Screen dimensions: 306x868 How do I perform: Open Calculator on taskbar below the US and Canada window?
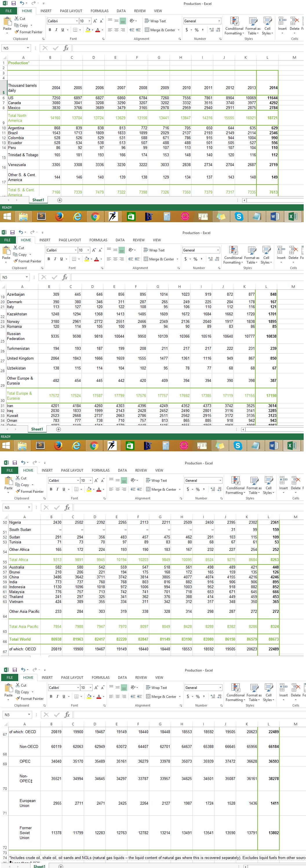(167, 216)
